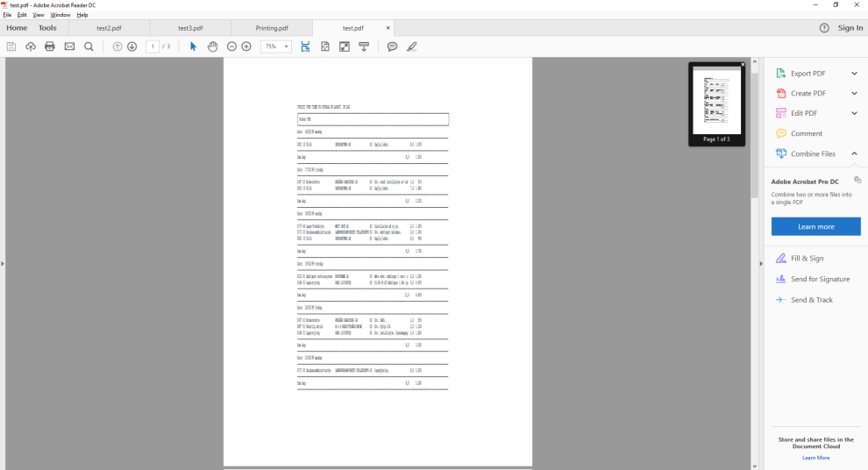Image resolution: width=868 pixels, height=470 pixels.
Task: Open the File menu
Action: [7, 15]
